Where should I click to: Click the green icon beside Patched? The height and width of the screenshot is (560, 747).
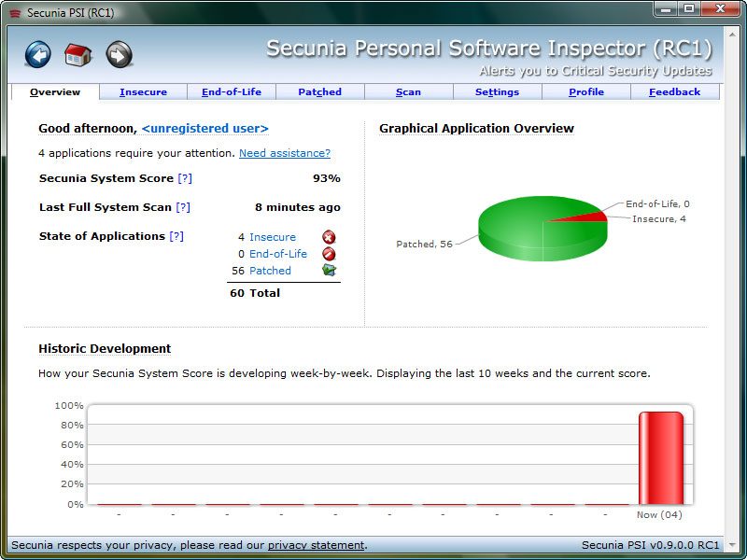coord(329,270)
